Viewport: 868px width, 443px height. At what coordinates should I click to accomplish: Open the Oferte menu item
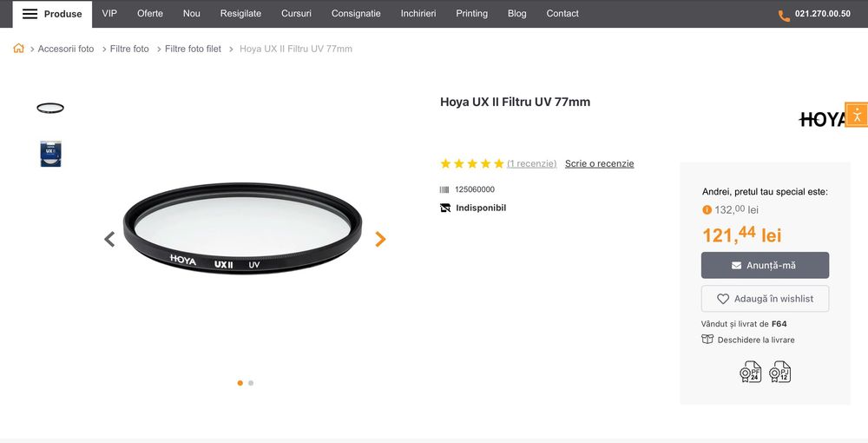[x=150, y=14]
